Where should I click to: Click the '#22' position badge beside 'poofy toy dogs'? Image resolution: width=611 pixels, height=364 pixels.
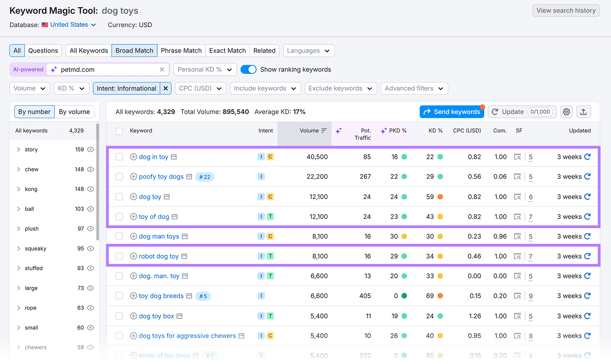click(x=205, y=176)
